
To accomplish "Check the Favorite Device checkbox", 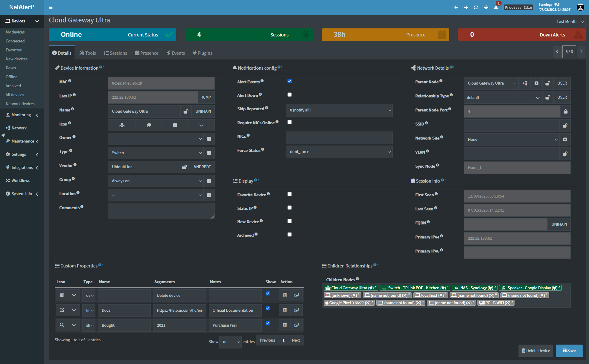I will pos(290,194).
